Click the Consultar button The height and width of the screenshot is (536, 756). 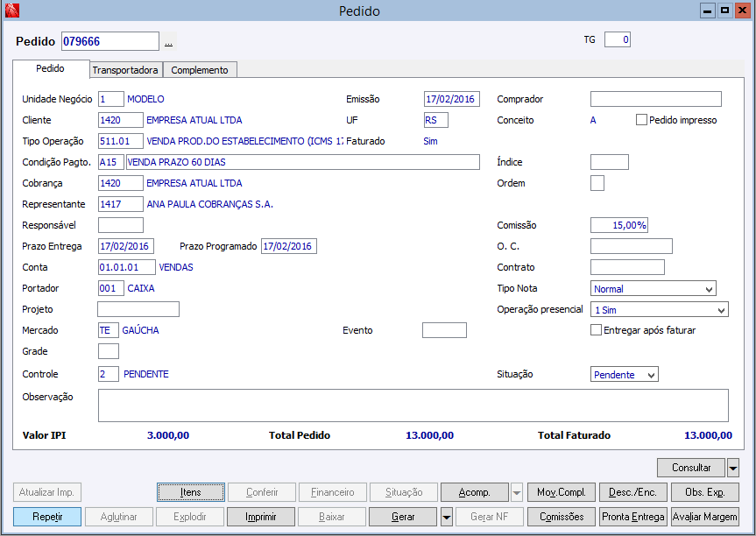pos(691,468)
